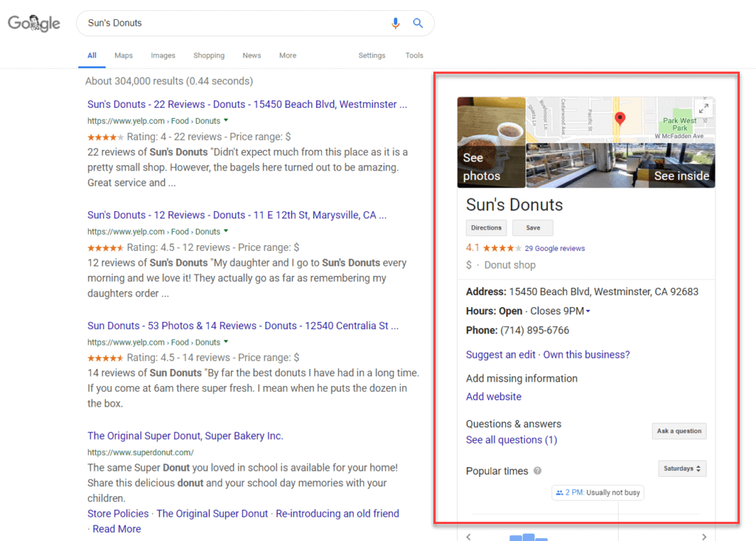Image resolution: width=756 pixels, height=541 pixels.
Task: Click the red map location pin
Action: [x=620, y=118]
